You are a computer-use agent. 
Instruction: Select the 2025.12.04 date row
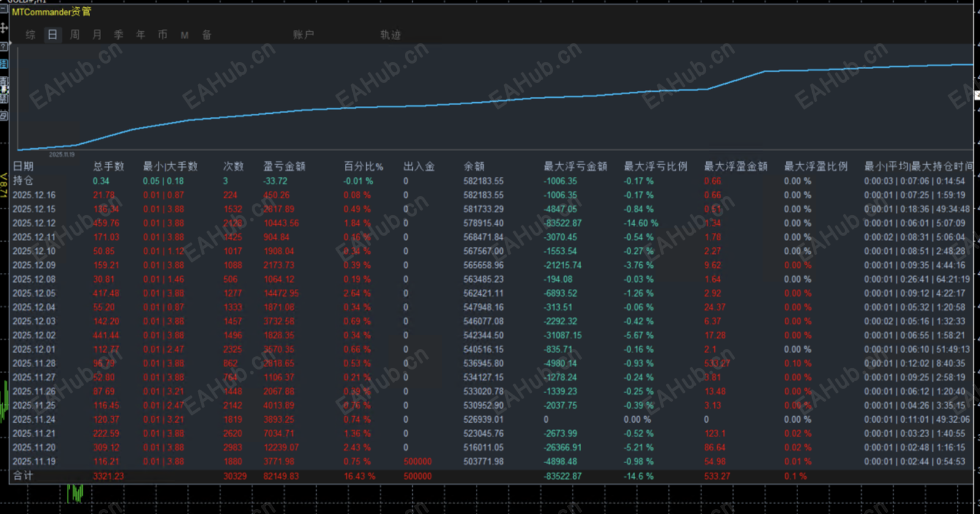click(34, 308)
